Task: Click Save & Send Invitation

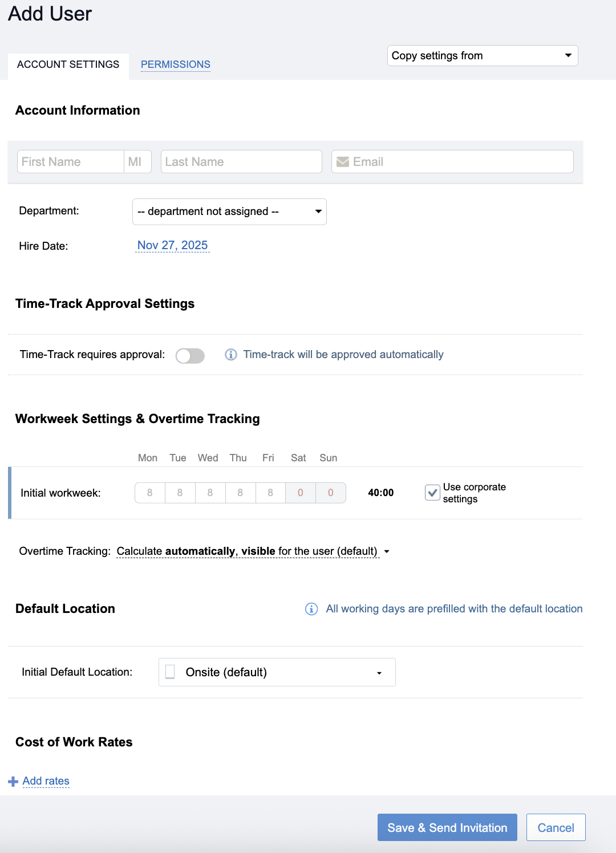Action: tap(447, 827)
